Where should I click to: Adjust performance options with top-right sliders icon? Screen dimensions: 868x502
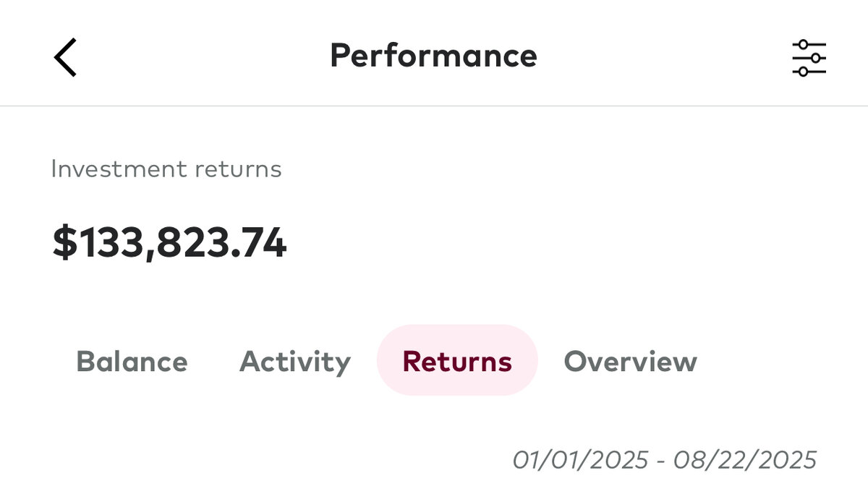809,58
